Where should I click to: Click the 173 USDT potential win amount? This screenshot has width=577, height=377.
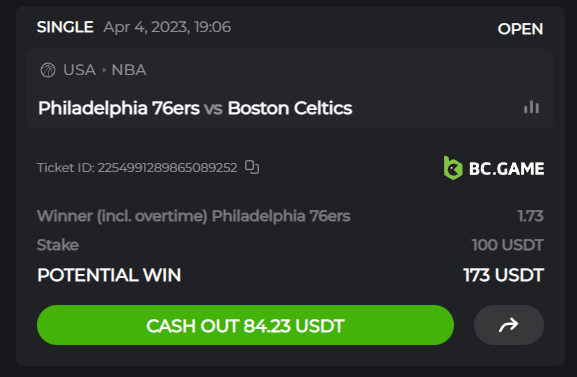click(x=503, y=275)
